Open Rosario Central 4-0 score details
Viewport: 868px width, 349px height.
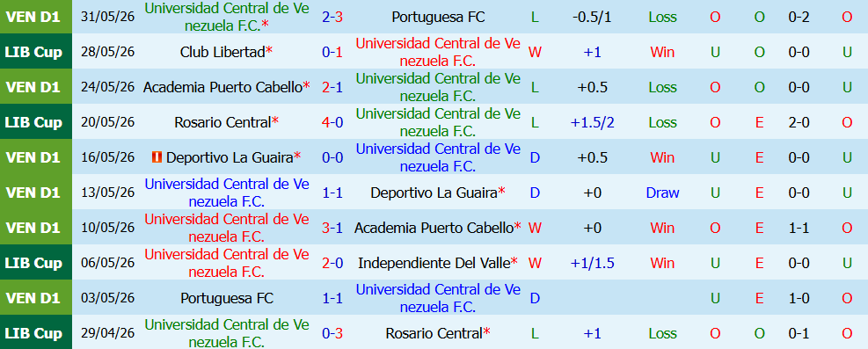coord(332,122)
